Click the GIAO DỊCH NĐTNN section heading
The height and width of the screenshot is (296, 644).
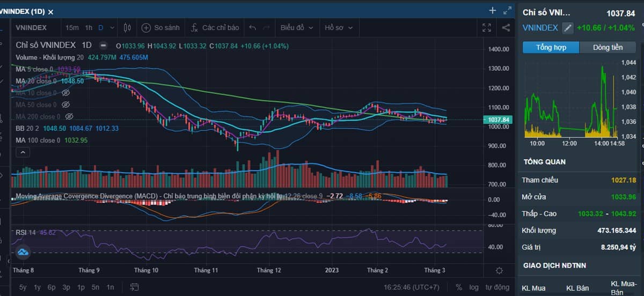555,265
